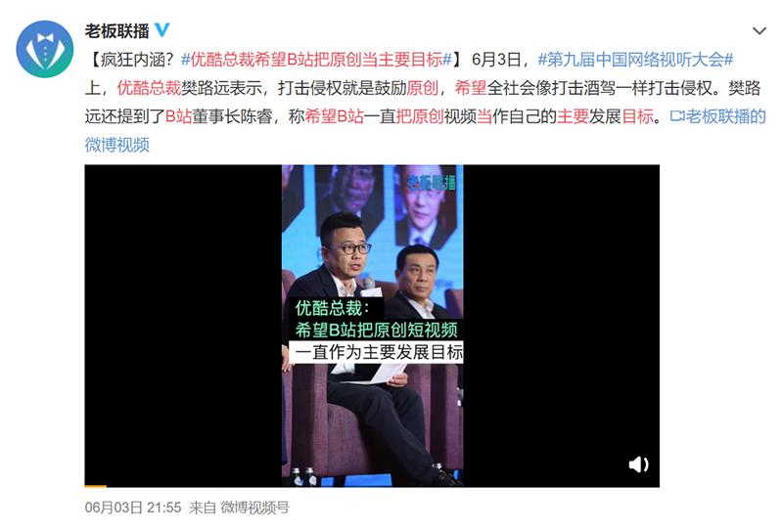
Task: Click red keyword 优酷总裁 in post text
Action: [x=149, y=88]
